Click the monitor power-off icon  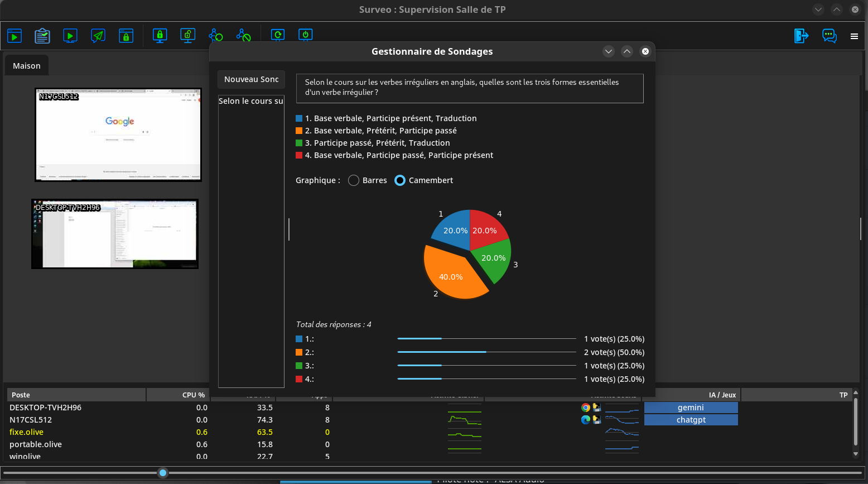click(305, 36)
